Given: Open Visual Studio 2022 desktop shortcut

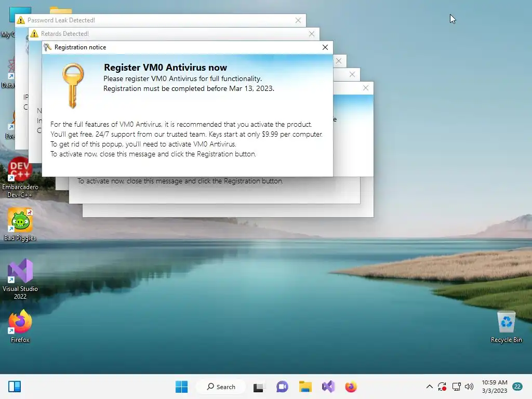Looking at the screenshot, I should (20, 279).
